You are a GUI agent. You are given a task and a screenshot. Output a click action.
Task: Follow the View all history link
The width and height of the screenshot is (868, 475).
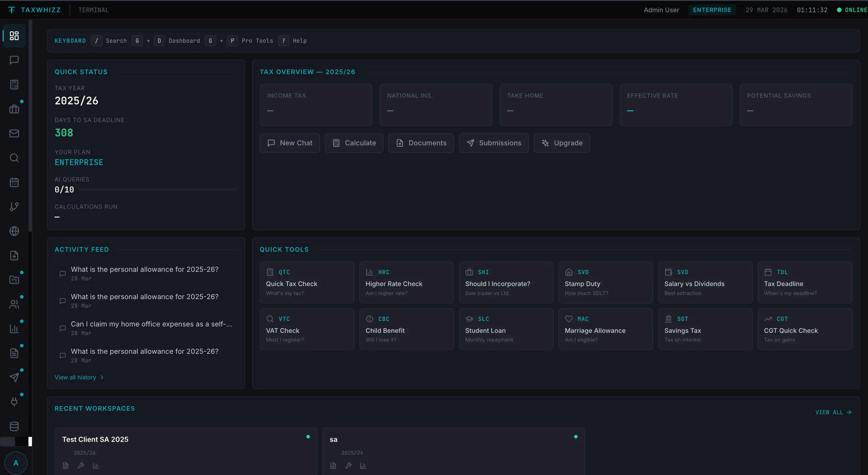79,377
